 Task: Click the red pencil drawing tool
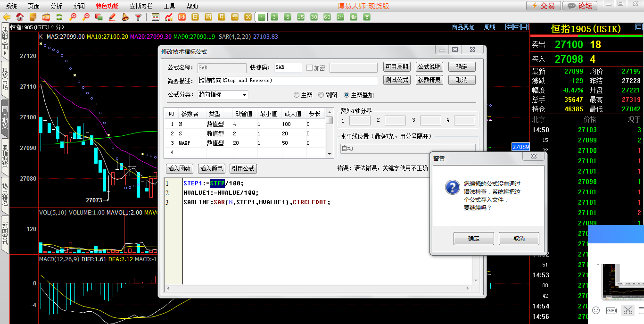[x=112, y=17]
